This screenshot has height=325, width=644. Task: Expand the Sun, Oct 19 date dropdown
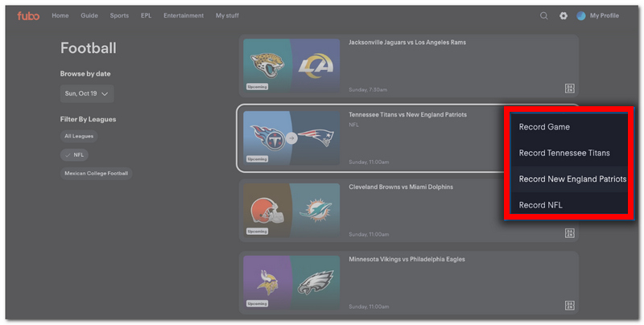click(x=87, y=93)
